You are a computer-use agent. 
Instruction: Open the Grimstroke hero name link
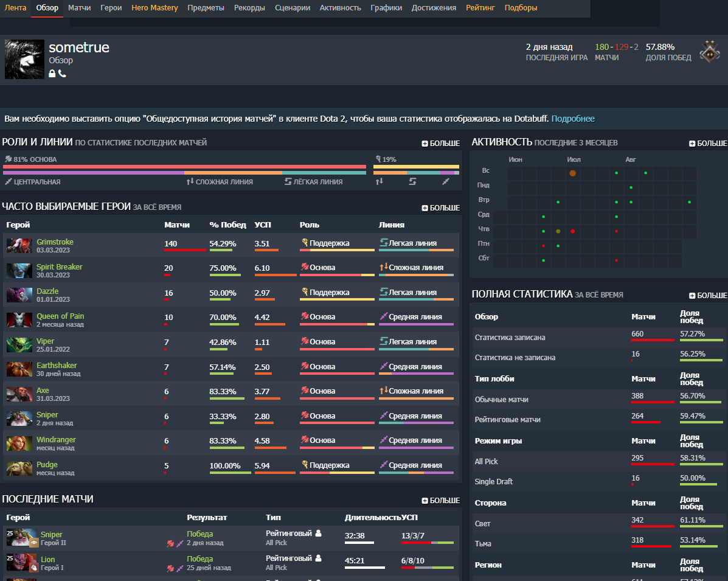tap(55, 242)
